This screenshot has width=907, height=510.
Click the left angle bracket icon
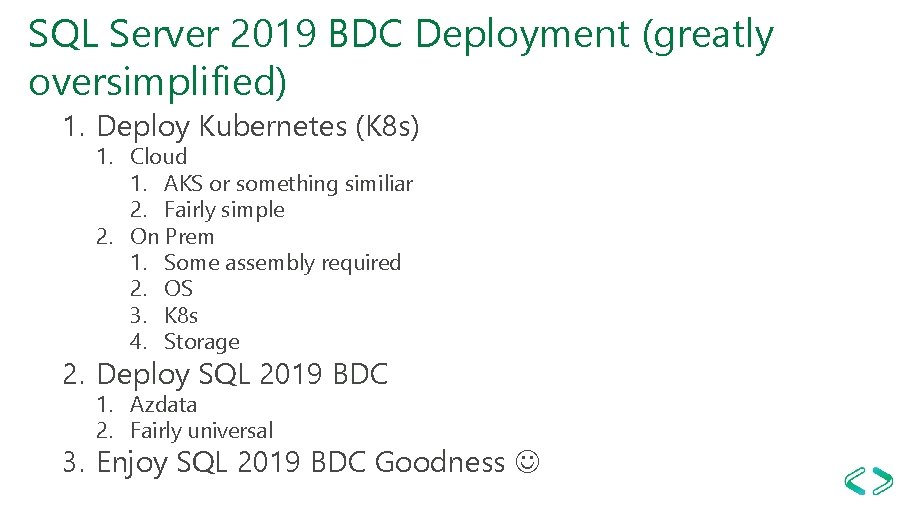tap(856, 481)
